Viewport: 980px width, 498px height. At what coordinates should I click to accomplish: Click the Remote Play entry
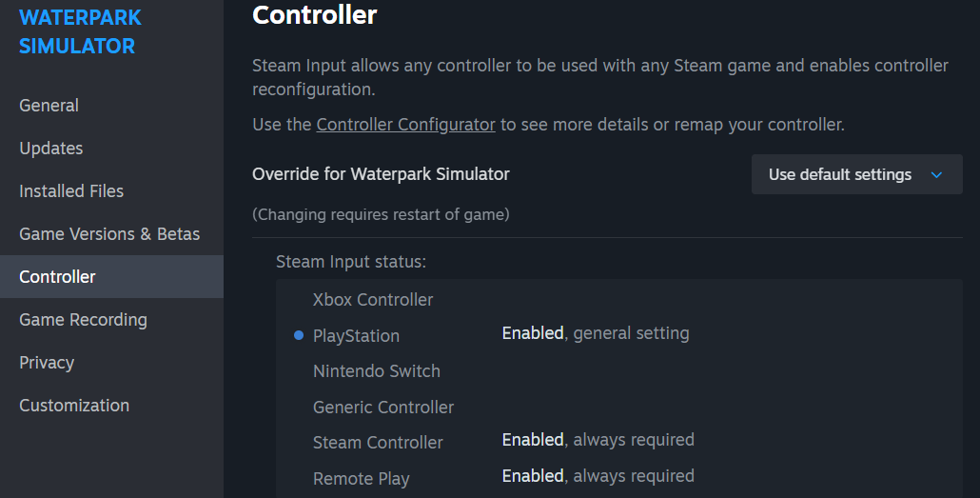361,479
